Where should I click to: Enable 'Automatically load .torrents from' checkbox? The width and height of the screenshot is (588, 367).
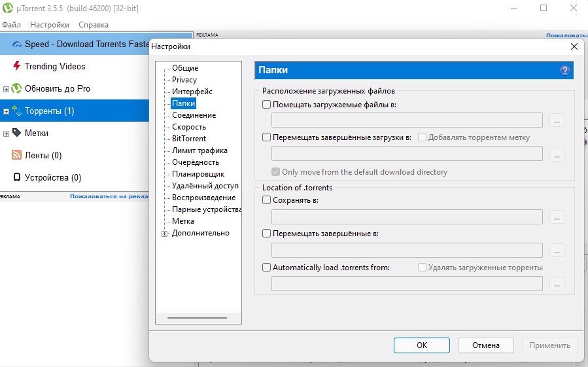(266, 268)
